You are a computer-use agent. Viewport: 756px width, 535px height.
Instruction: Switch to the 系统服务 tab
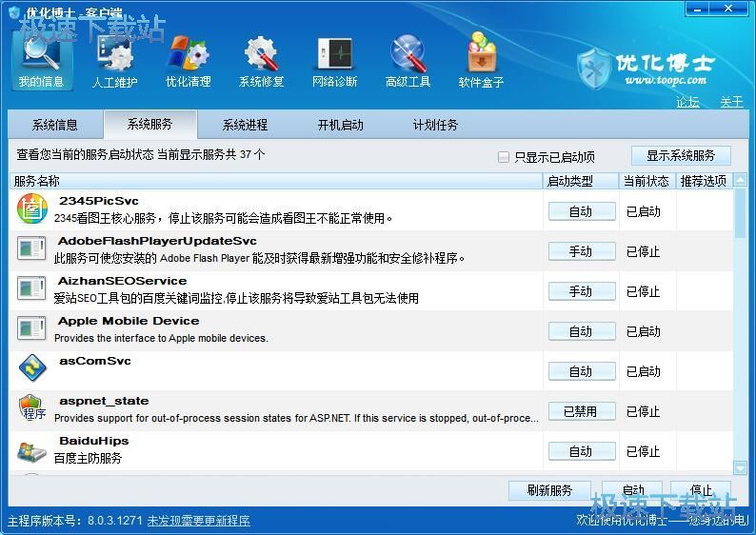149,124
